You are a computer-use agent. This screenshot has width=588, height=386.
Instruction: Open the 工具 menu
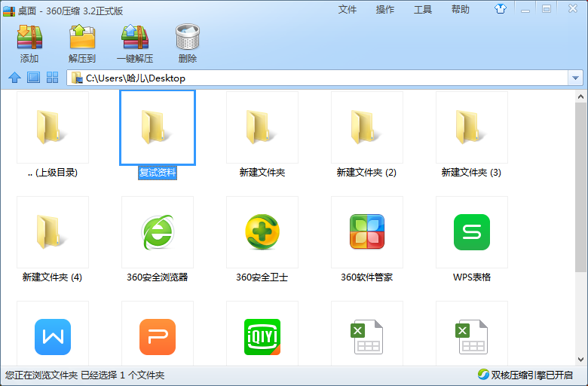(423, 9)
